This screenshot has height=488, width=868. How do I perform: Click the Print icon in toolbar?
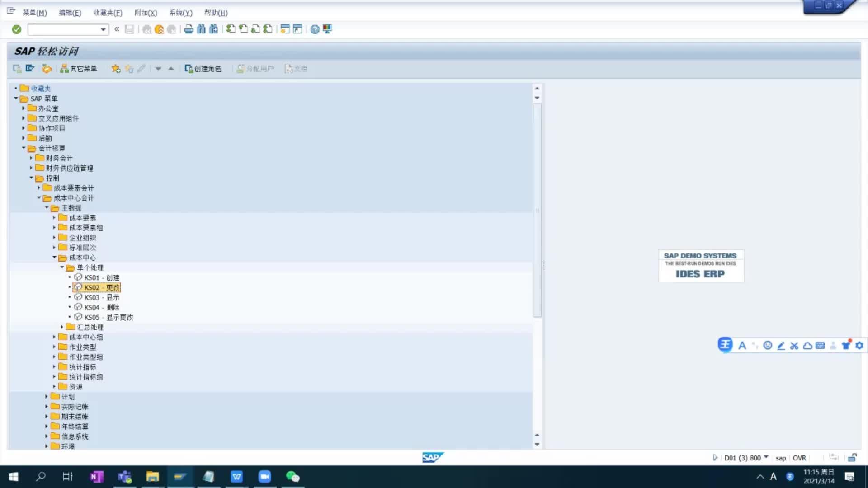pyautogui.click(x=189, y=29)
